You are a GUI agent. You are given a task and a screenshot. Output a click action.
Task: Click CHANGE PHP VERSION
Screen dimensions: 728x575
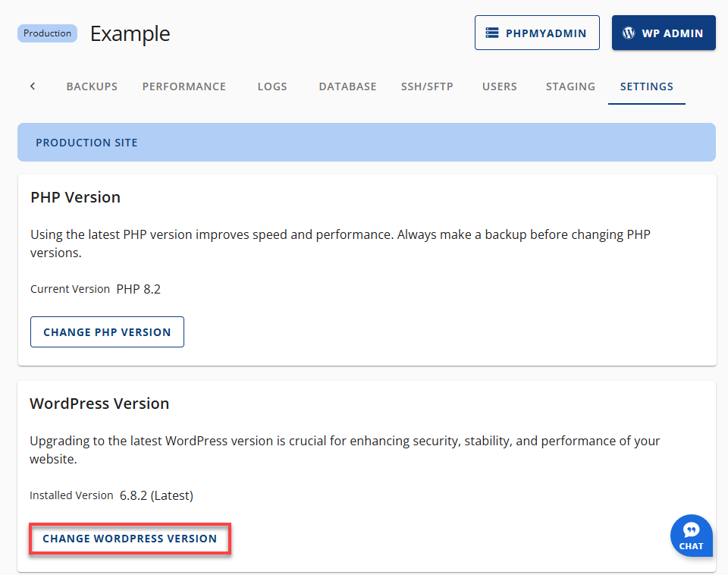[107, 331]
